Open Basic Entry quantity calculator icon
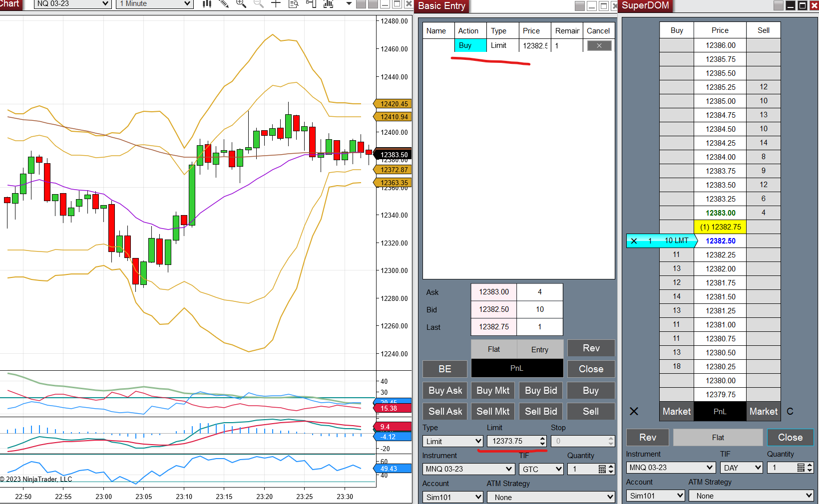819x504 pixels. click(x=602, y=469)
